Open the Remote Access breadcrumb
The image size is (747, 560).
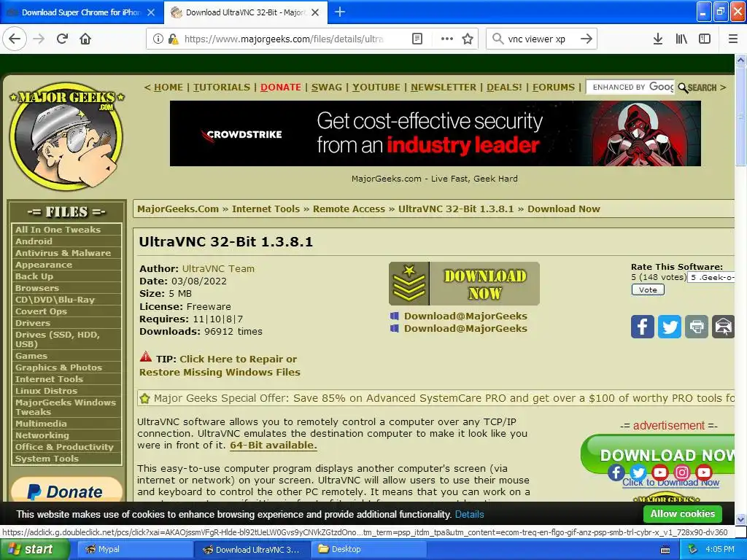coord(349,209)
